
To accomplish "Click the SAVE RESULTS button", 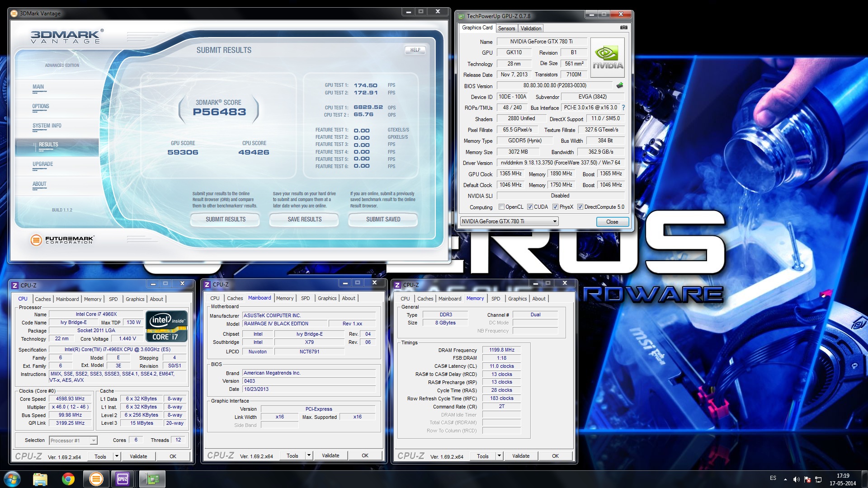I will [305, 219].
